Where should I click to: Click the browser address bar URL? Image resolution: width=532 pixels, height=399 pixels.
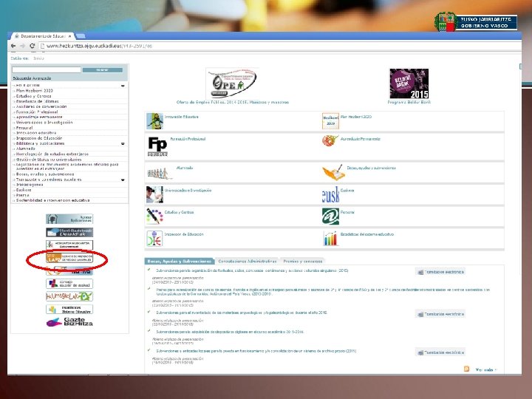point(100,46)
